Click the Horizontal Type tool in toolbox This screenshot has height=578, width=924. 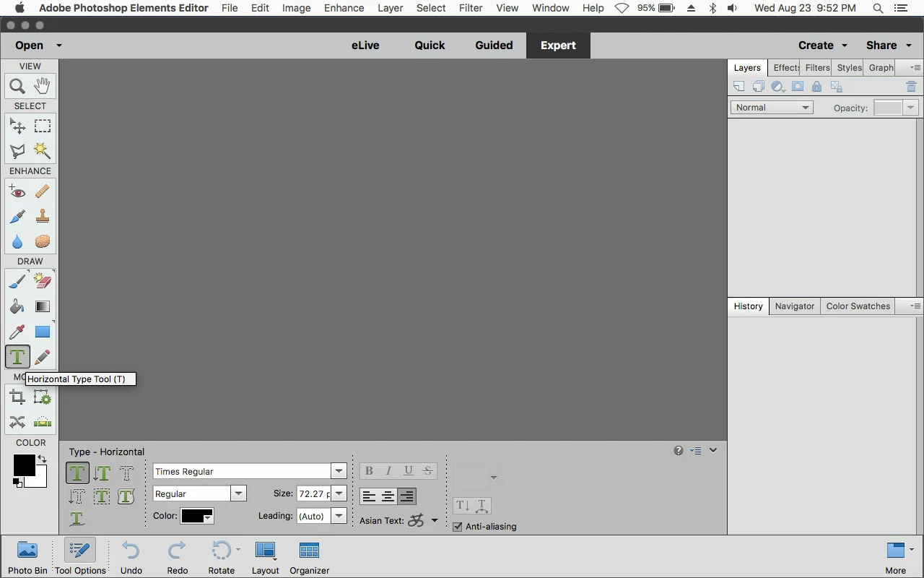coord(17,357)
